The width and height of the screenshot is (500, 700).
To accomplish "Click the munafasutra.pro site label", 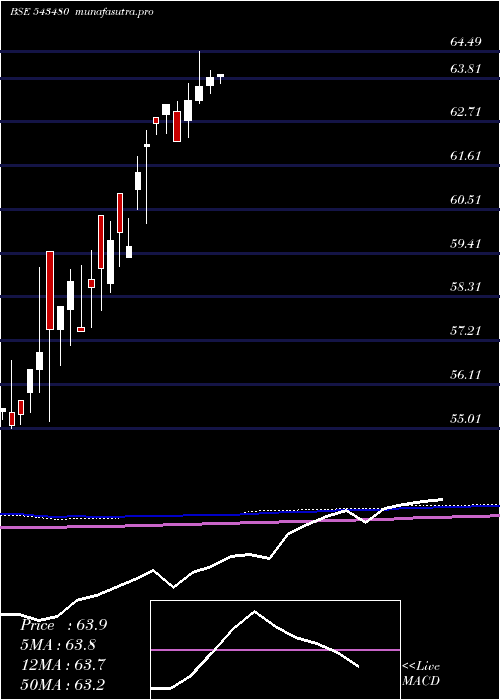I will click(x=115, y=12).
